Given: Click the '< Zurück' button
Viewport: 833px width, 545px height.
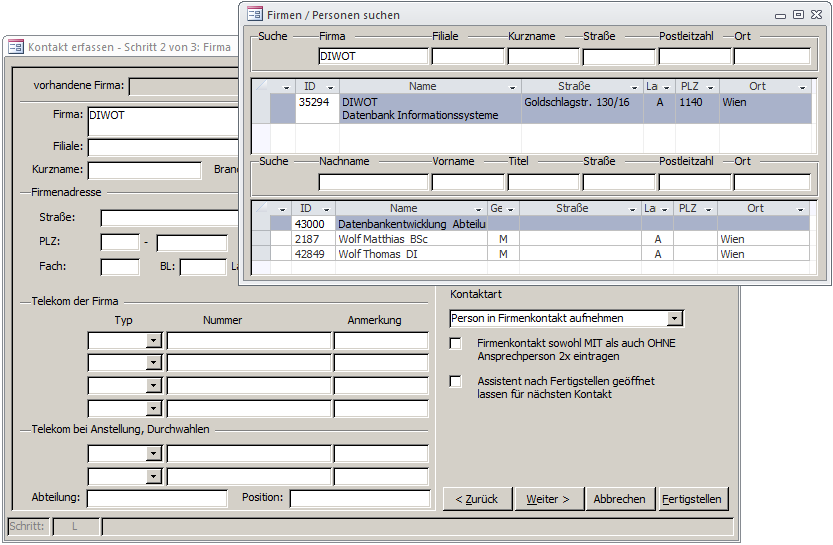Looking at the screenshot, I should (x=478, y=499).
